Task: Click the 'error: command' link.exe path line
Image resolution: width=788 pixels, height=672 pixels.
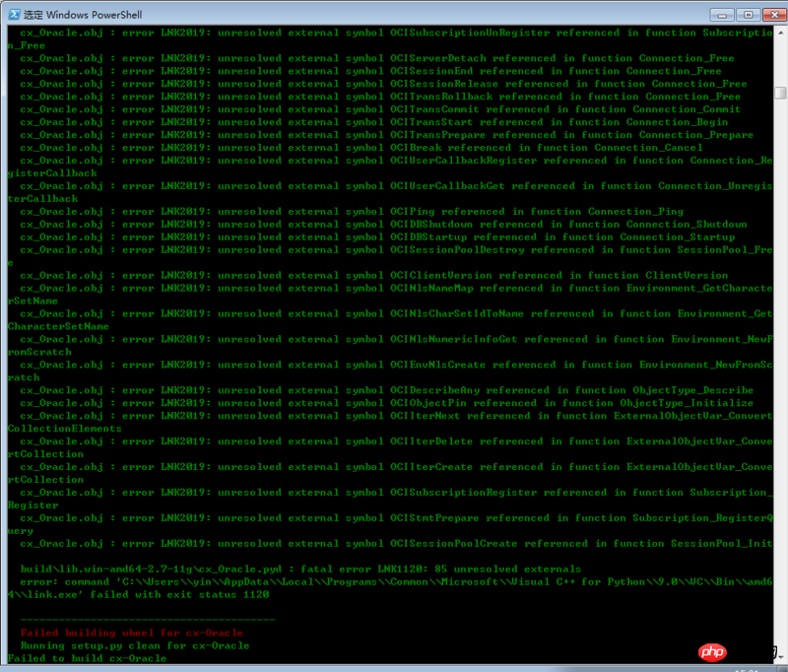Action: (390, 588)
